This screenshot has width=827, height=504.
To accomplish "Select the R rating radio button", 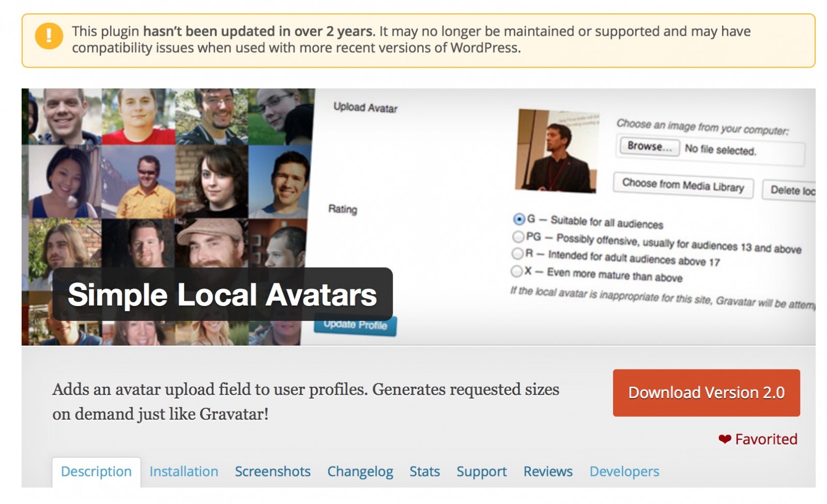I will coord(517,253).
